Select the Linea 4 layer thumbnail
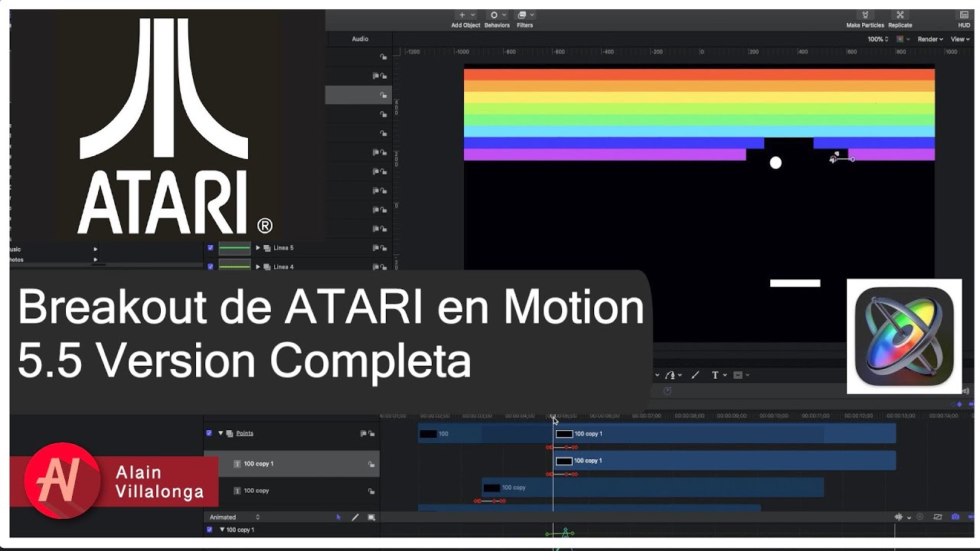Viewport: 980px width, 551px height. [234, 266]
